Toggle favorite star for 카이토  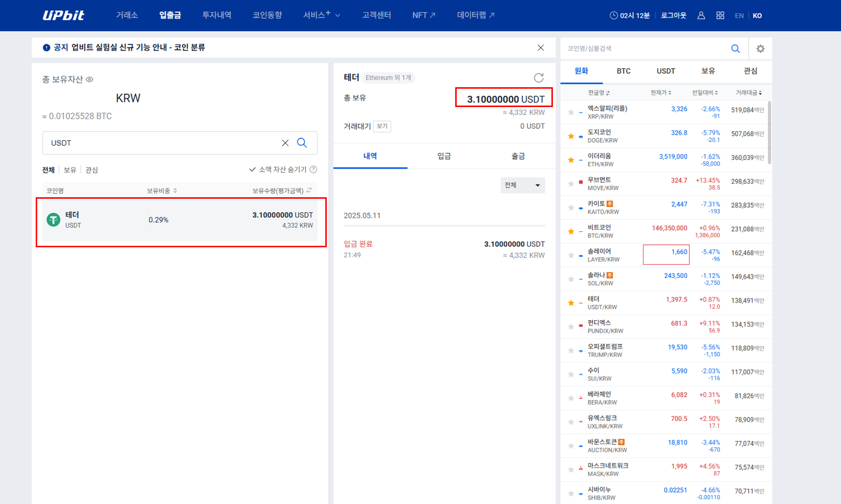click(571, 208)
